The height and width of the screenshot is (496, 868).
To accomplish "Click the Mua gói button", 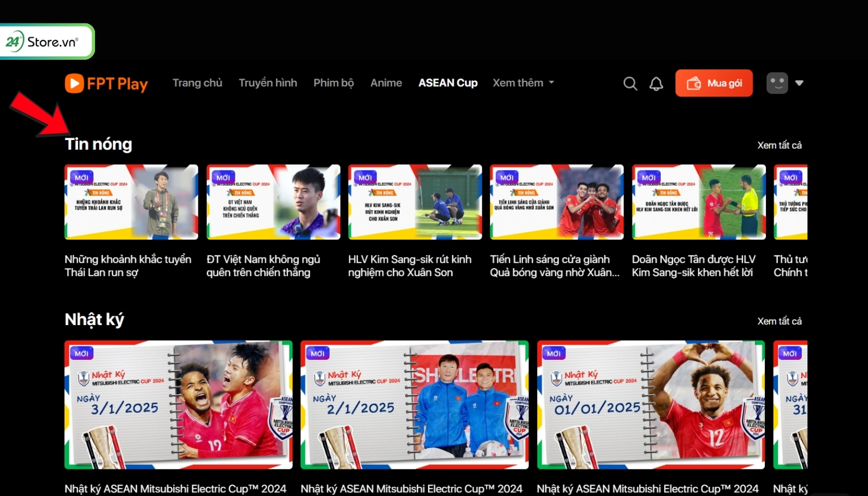I will pos(714,83).
